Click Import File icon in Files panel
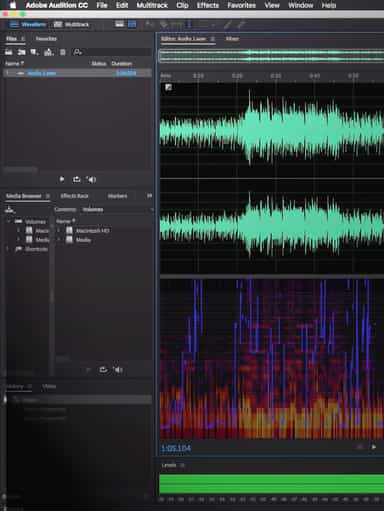This screenshot has height=511, width=384. (x=21, y=52)
